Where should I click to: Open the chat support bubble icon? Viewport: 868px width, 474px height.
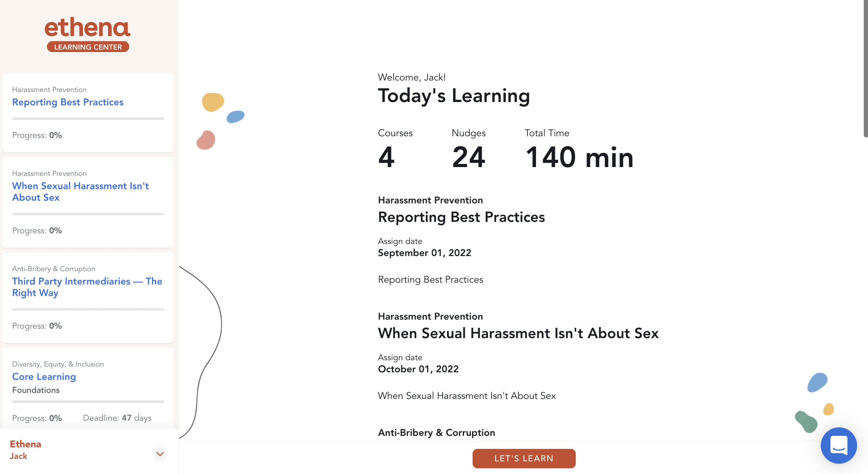(838, 445)
